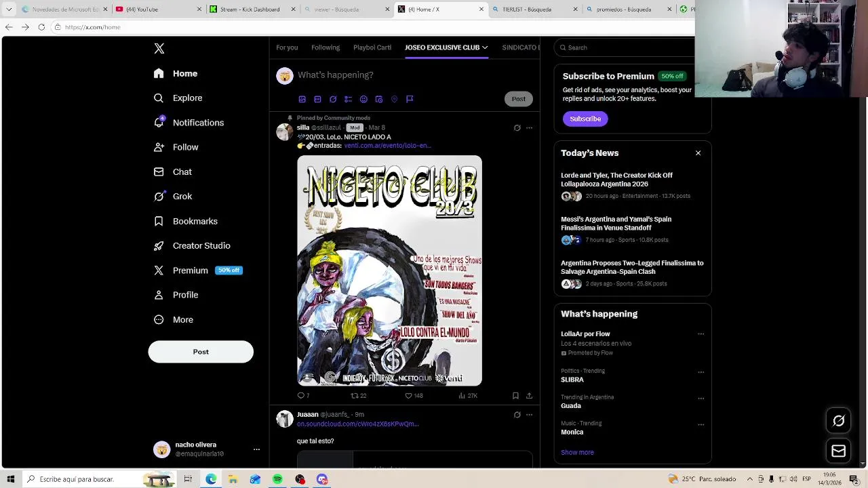The width and height of the screenshot is (868, 488).
Task: Close the Today's News panel
Action: coord(698,153)
